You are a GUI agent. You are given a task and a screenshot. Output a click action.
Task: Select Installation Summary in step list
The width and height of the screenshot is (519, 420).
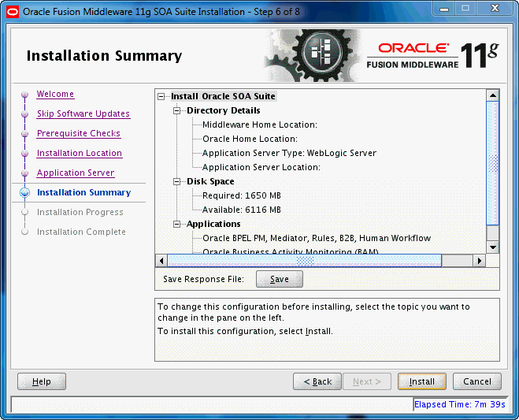click(x=83, y=192)
